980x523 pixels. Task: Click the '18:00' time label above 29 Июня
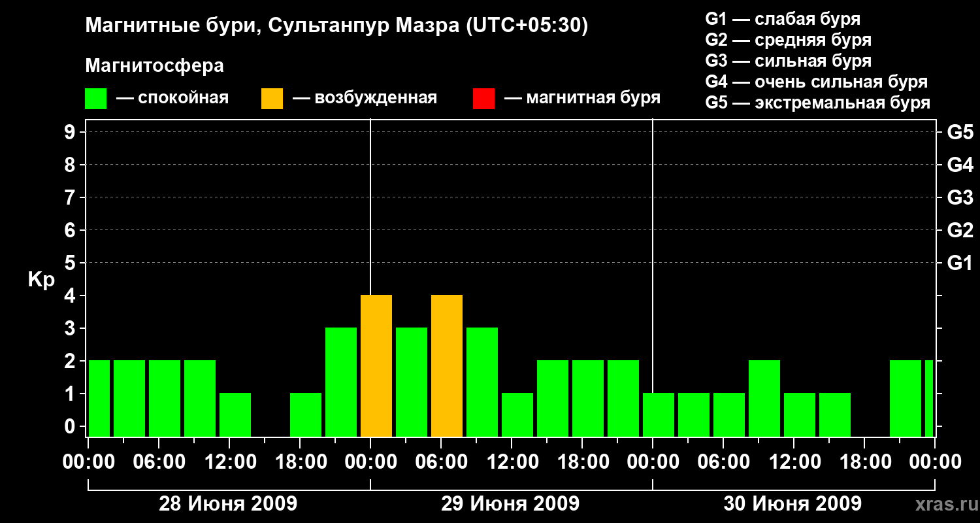(x=582, y=462)
